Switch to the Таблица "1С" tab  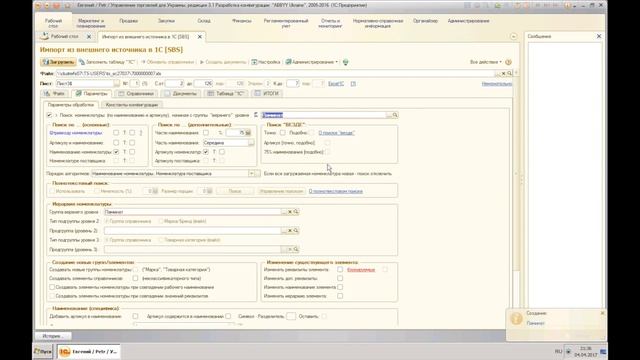click(x=226, y=93)
